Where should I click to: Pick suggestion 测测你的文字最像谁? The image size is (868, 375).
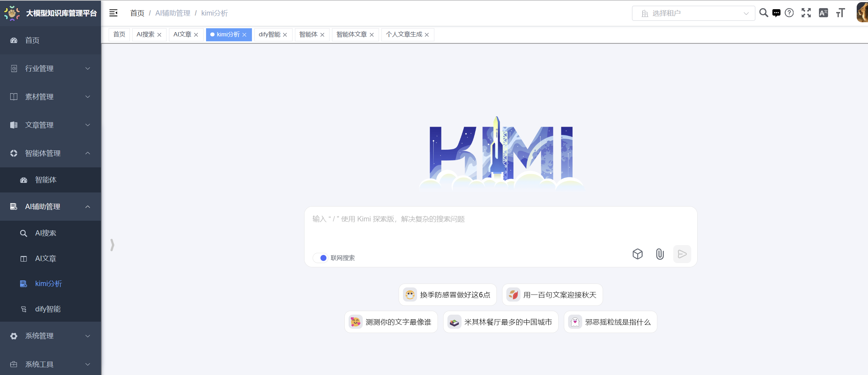[x=391, y=322]
